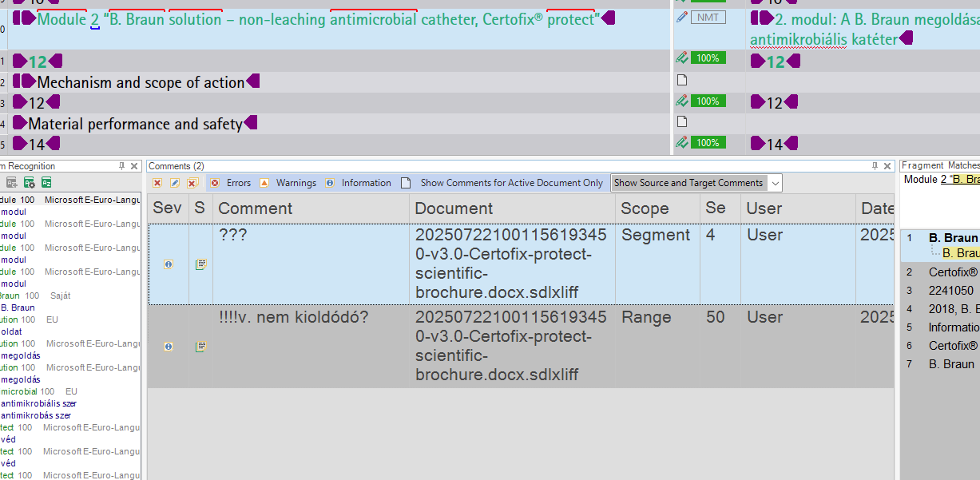Screen dimensions: 980x480
Task: Click the S column header in Comments table
Action: [x=200, y=208]
